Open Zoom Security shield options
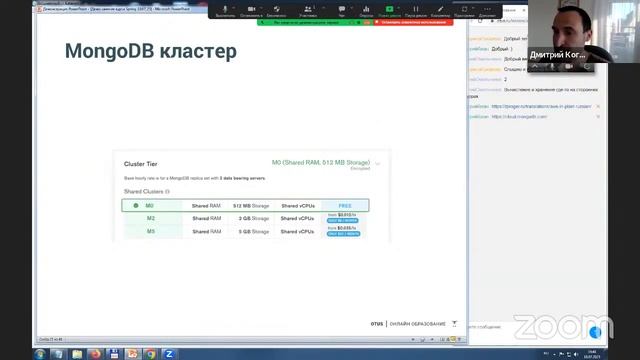The image size is (640, 360). 276,11
